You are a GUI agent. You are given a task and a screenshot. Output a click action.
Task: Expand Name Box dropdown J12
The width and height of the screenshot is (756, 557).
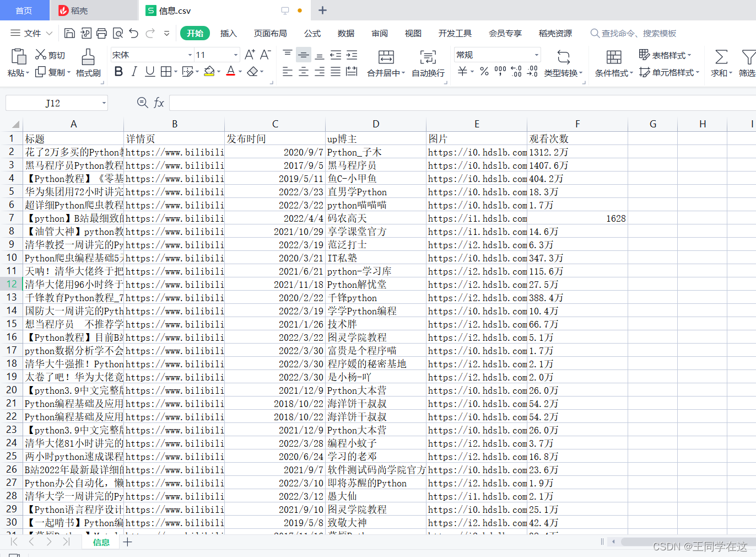click(x=104, y=103)
